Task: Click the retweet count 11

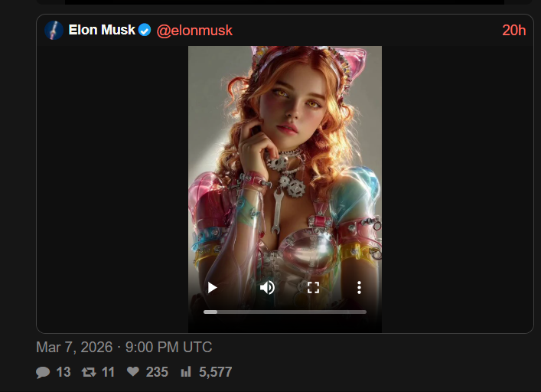Action: pos(108,373)
